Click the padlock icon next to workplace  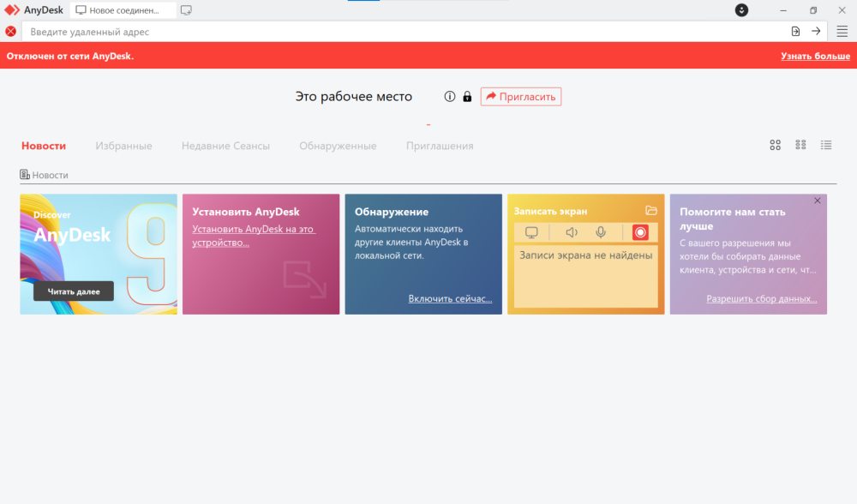(x=467, y=97)
